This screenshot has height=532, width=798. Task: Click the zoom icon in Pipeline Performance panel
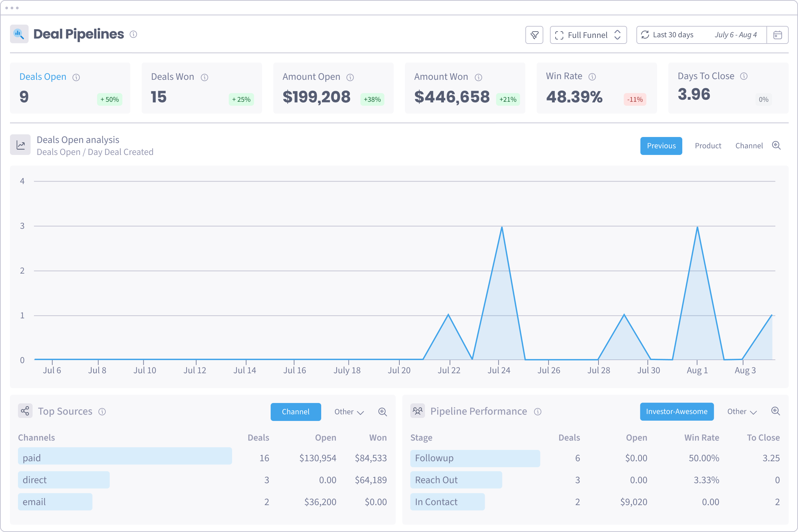776,411
